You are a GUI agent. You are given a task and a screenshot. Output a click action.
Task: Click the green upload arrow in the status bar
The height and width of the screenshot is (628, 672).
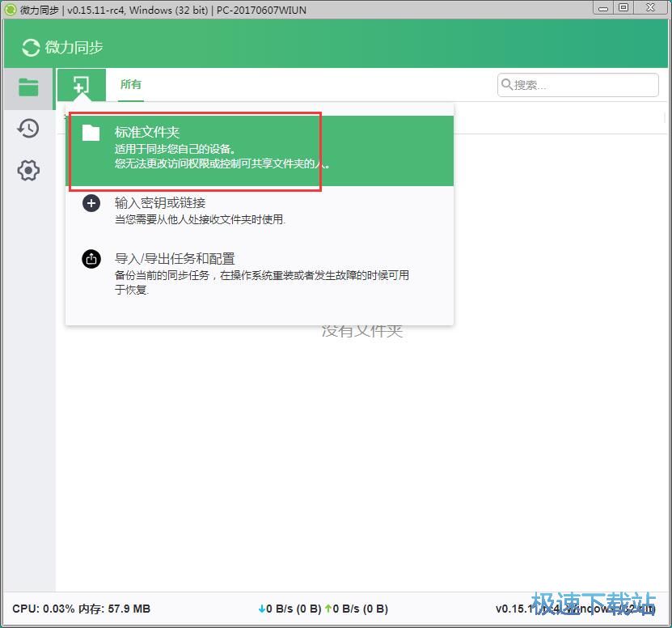(328, 609)
